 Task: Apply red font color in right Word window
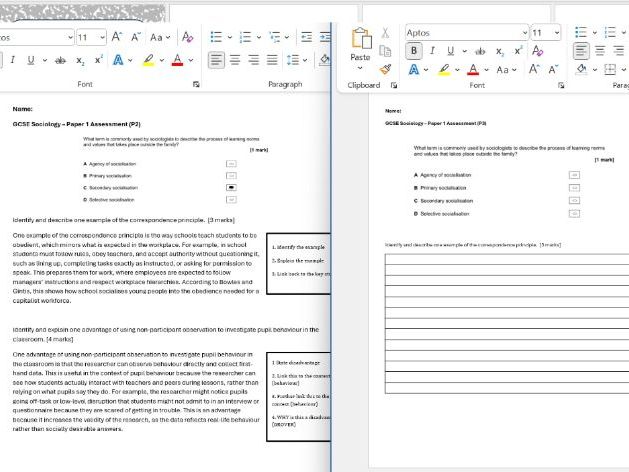coord(473,70)
